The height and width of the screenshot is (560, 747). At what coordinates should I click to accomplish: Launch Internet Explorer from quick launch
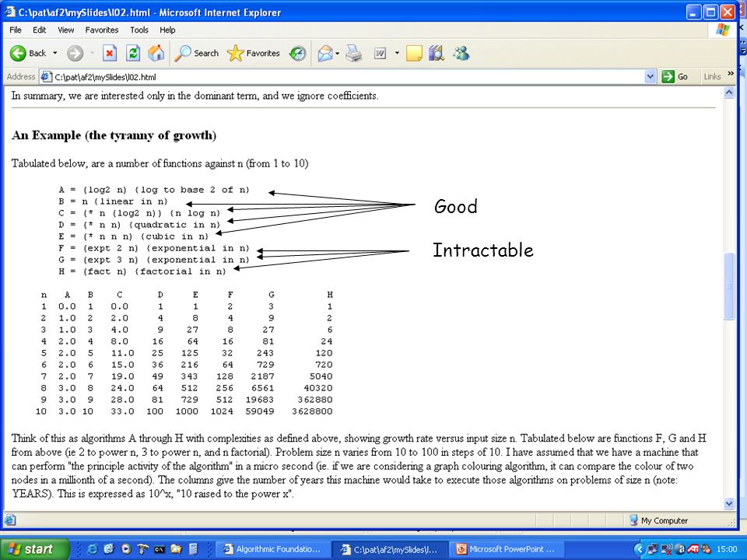pyautogui.click(x=93, y=549)
